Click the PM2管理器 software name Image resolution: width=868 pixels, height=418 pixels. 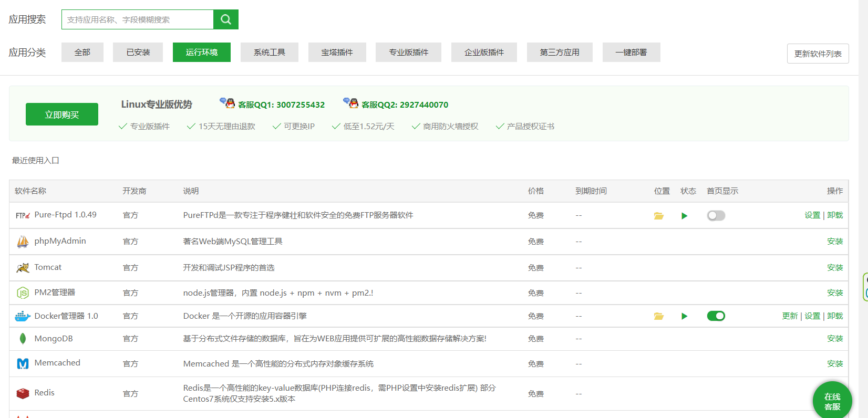(x=55, y=292)
